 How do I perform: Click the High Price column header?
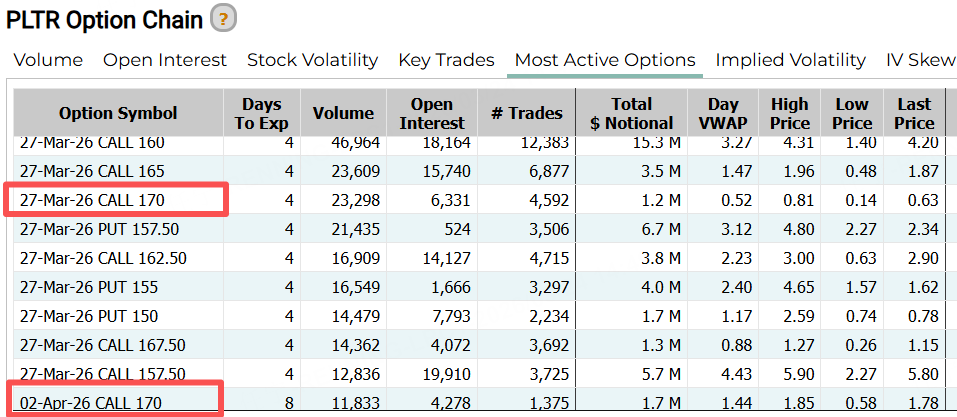pyautogui.click(x=790, y=113)
